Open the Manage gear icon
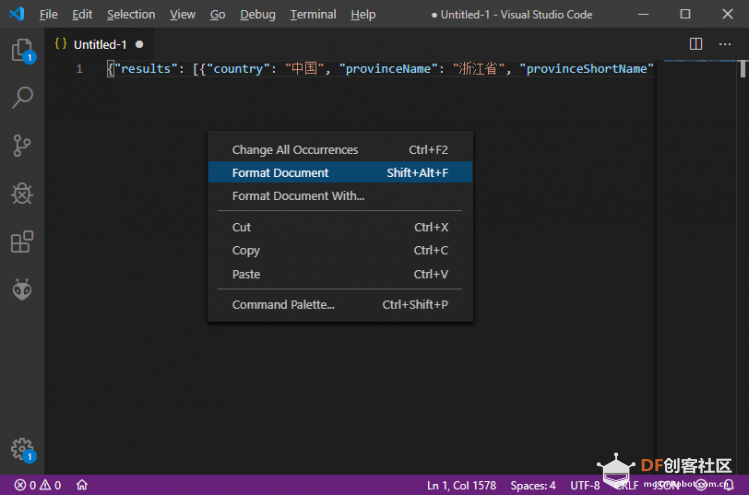Viewport: 749px width, 495px height. (22, 450)
